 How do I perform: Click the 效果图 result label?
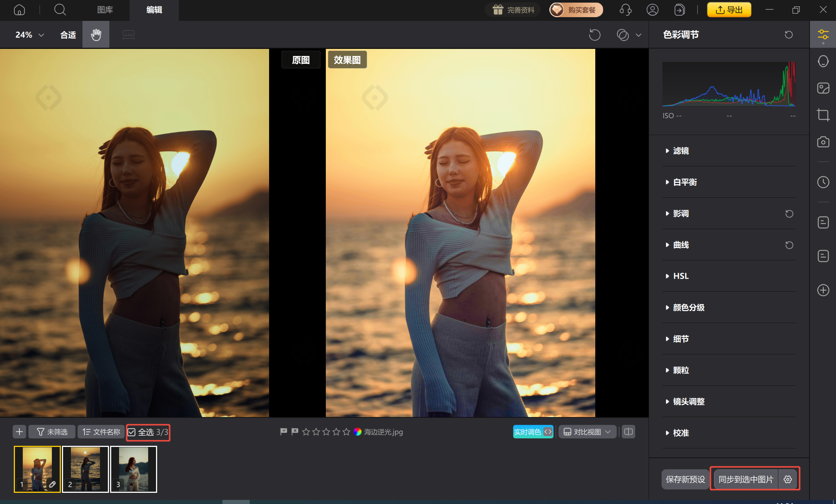coord(347,60)
